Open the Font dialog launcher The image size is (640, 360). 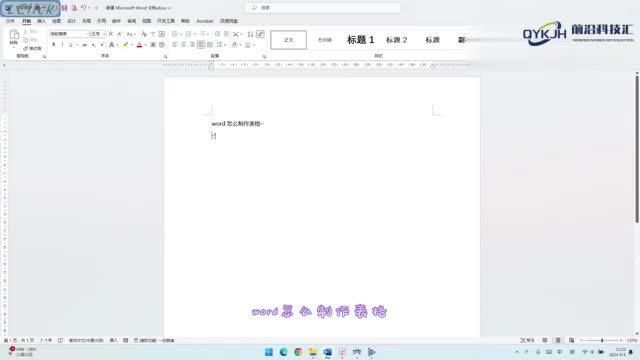(166, 57)
